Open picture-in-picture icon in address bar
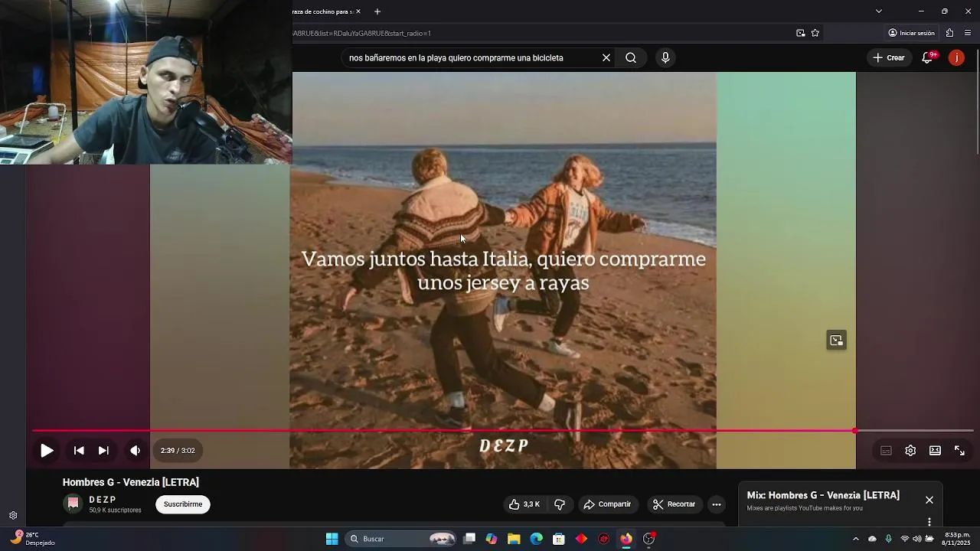 point(801,33)
